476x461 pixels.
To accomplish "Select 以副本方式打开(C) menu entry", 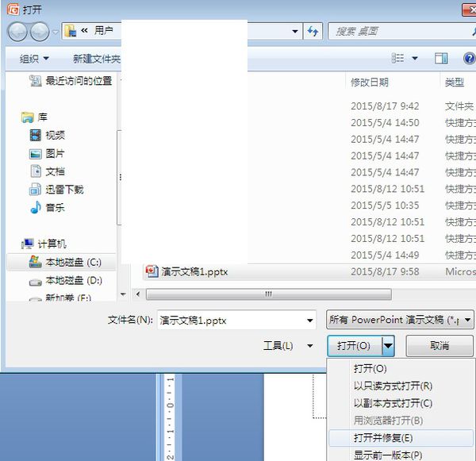I will click(x=393, y=403).
